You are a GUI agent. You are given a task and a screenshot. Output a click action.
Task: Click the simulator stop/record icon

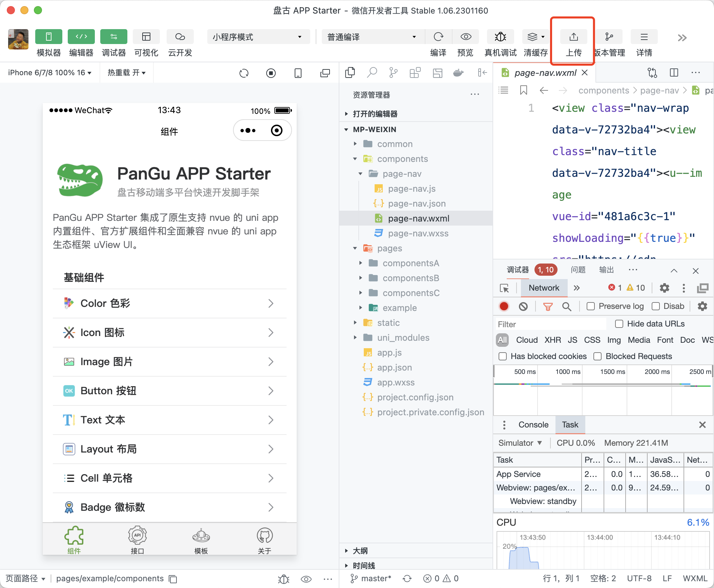click(x=271, y=73)
